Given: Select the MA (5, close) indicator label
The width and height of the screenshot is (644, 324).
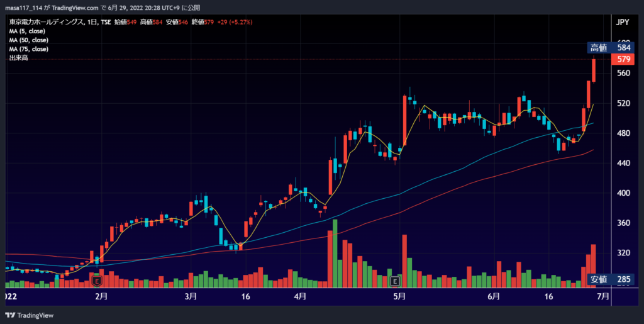Looking at the screenshot, I should [x=27, y=31].
